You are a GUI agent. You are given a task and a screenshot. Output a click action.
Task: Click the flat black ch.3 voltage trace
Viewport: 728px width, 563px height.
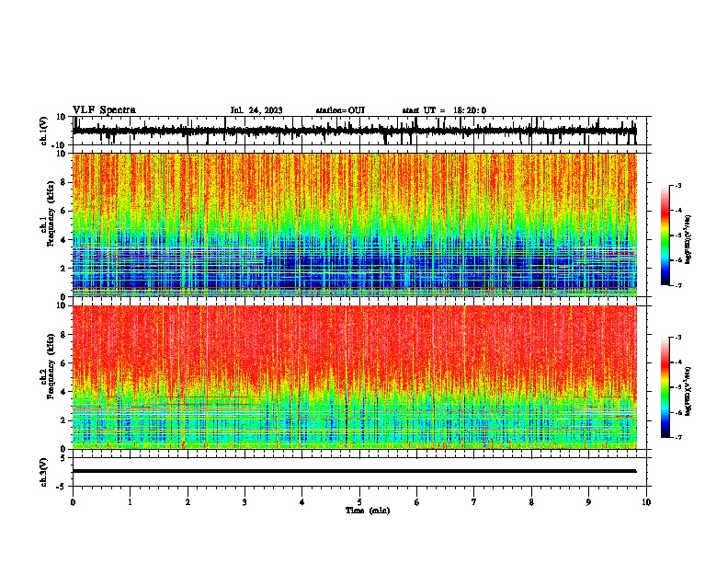(x=355, y=471)
